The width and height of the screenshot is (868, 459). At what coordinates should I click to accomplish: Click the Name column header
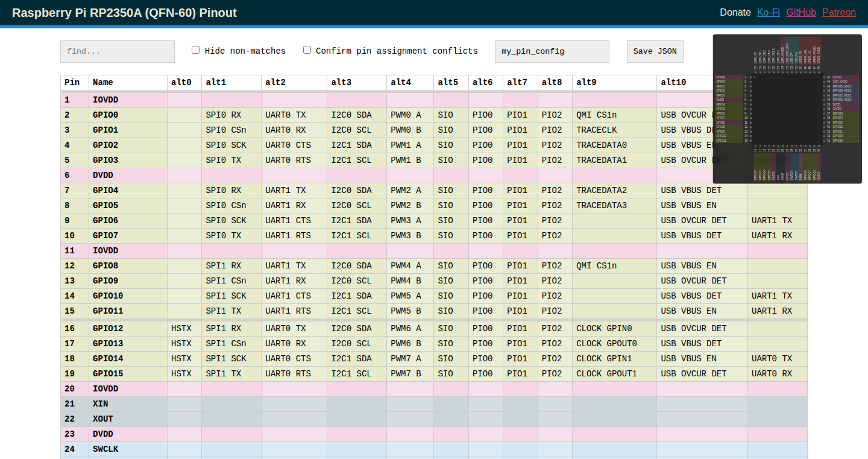pos(128,83)
